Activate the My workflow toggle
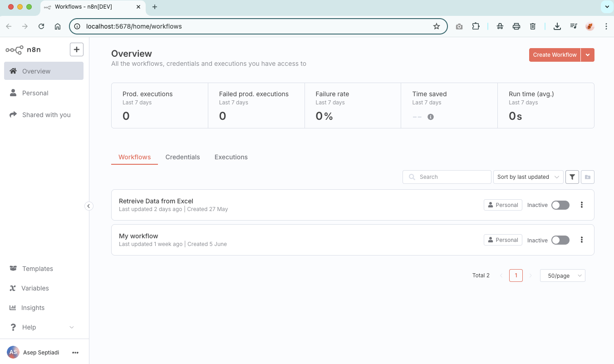The height and width of the screenshot is (364, 614). pos(560,240)
